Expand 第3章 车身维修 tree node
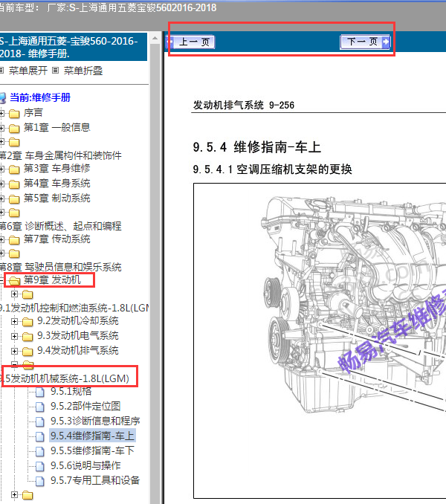This screenshot has width=446, height=504. click(2, 169)
